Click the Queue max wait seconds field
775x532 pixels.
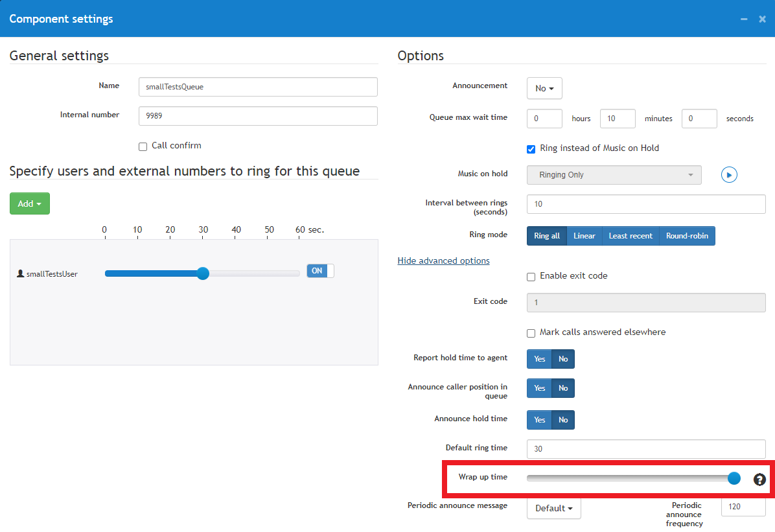click(x=699, y=119)
